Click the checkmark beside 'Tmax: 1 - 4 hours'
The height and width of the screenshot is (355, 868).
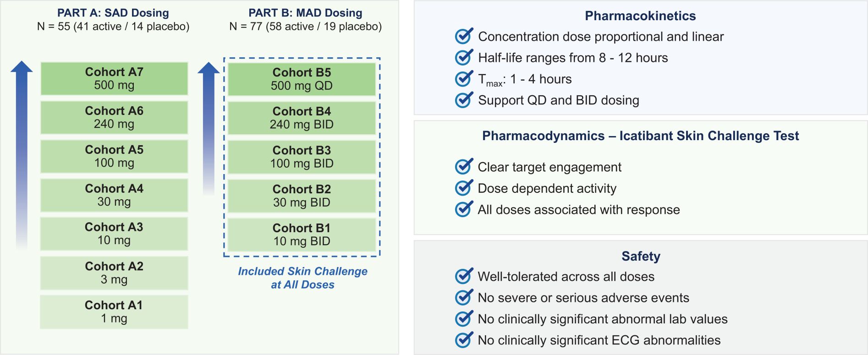pyautogui.click(x=463, y=79)
